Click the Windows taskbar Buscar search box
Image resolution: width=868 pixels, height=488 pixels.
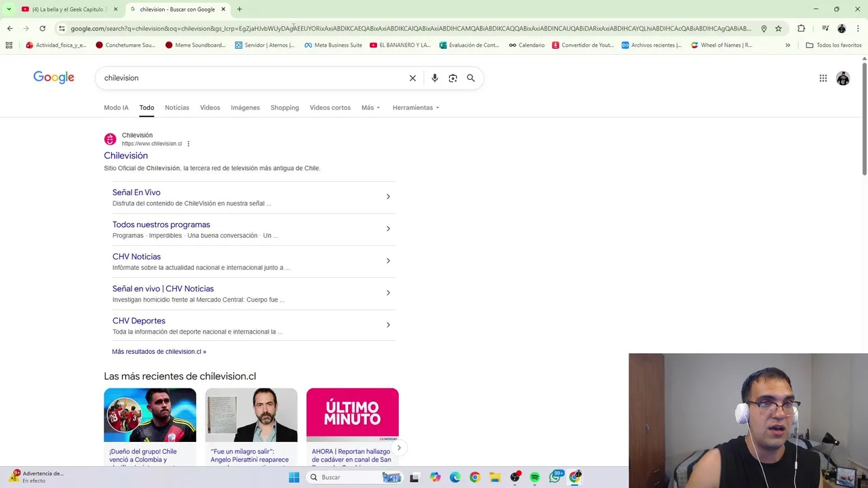click(354, 477)
